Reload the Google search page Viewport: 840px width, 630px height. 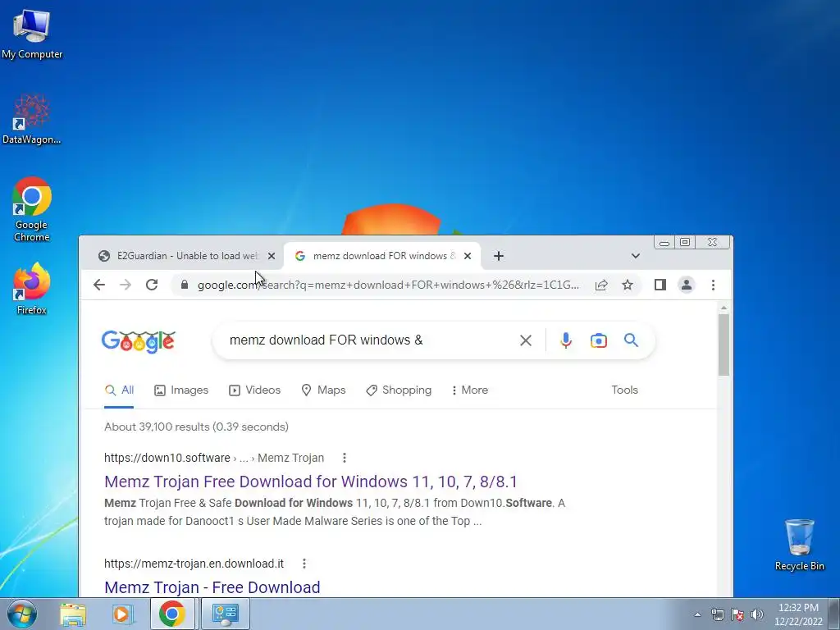pos(152,285)
